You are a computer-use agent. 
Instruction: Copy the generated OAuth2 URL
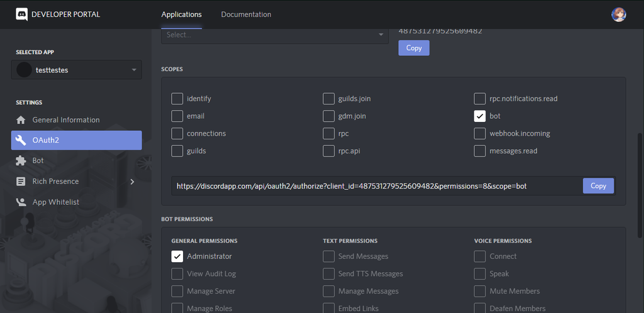pos(598,186)
